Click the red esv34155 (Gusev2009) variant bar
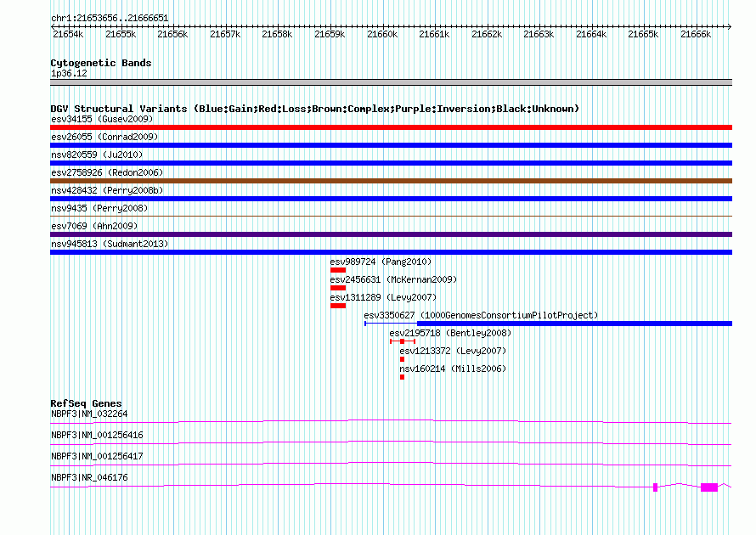 (391, 127)
